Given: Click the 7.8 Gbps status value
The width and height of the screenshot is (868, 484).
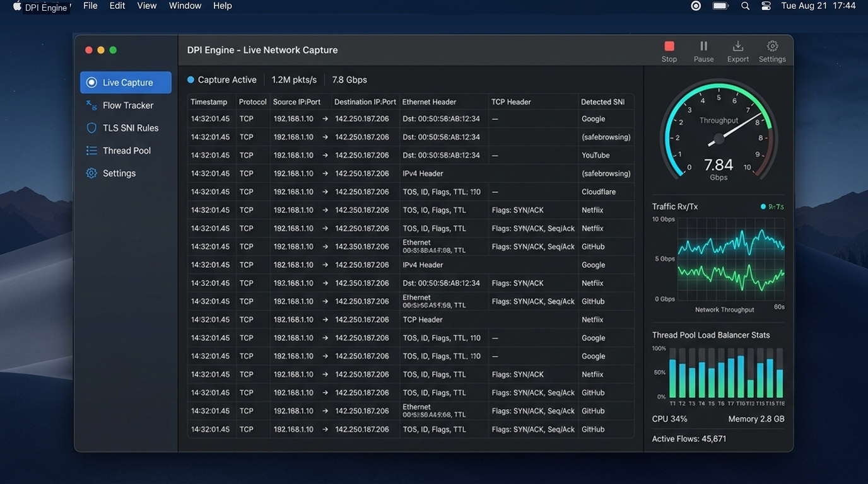Looking at the screenshot, I should coord(349,80).
